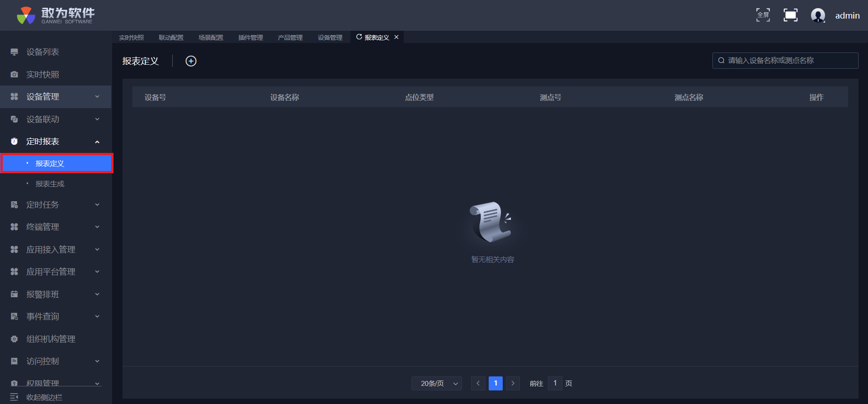The width and height of the screenshot is (868, 404).
Task: Expand the 应用平台管理 menu chevron
Action: (x=97, y=271)
